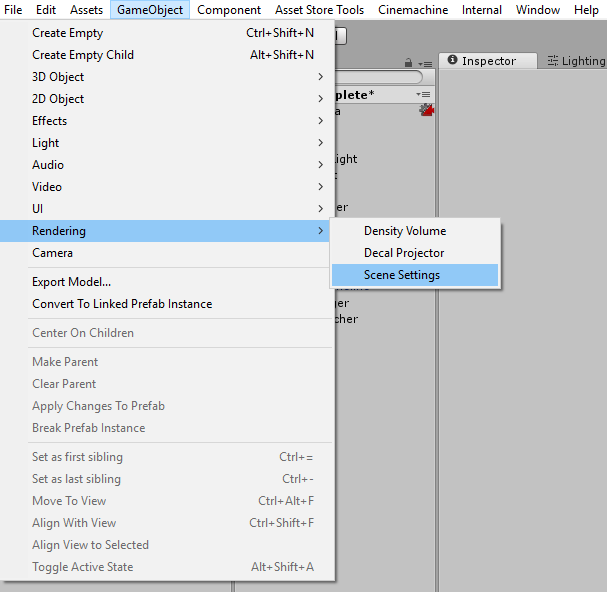Screen dimensions: 607x592
Task: Open the scene row context menu icon
Action: (x=424, y=95)
